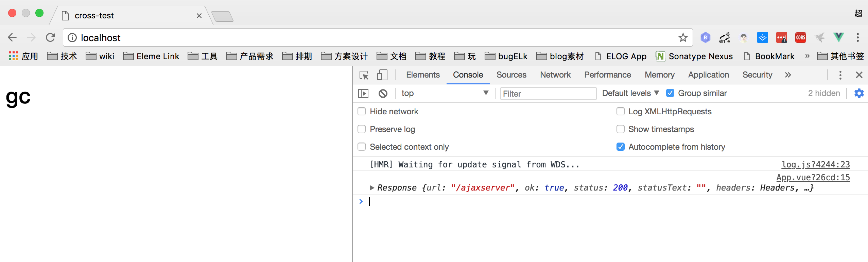The height and width of the screenshot is (262, 868).
Task: Expand the Response object in console
Action: [x=372, y=188]
